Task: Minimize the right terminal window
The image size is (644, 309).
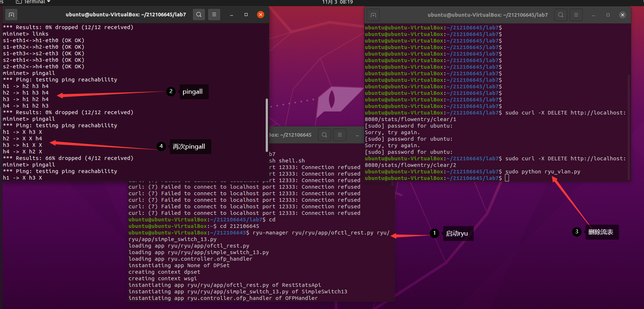Action: click(x=594, y=15)
